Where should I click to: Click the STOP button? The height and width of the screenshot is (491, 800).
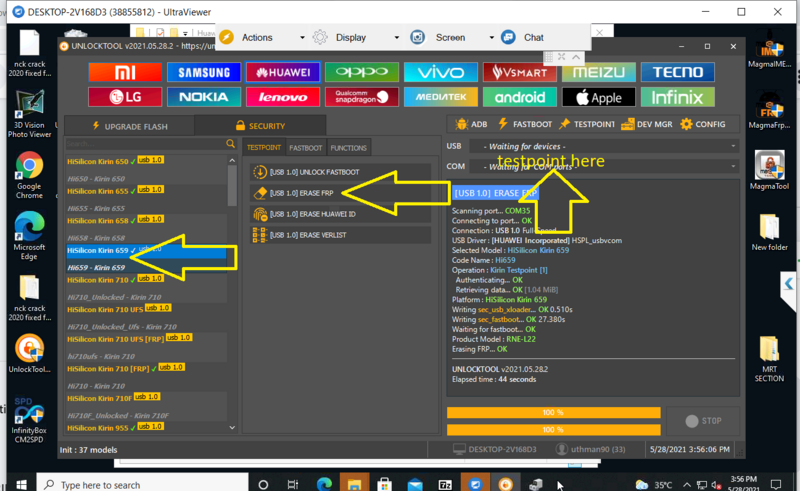click(703, 421)
